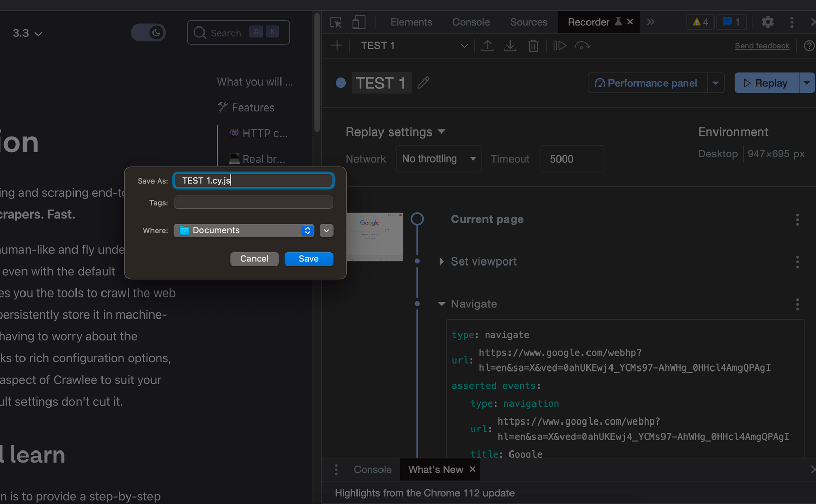816x504 pixels.
Task: Expand the Set viewport step
Action: point(441,261)
